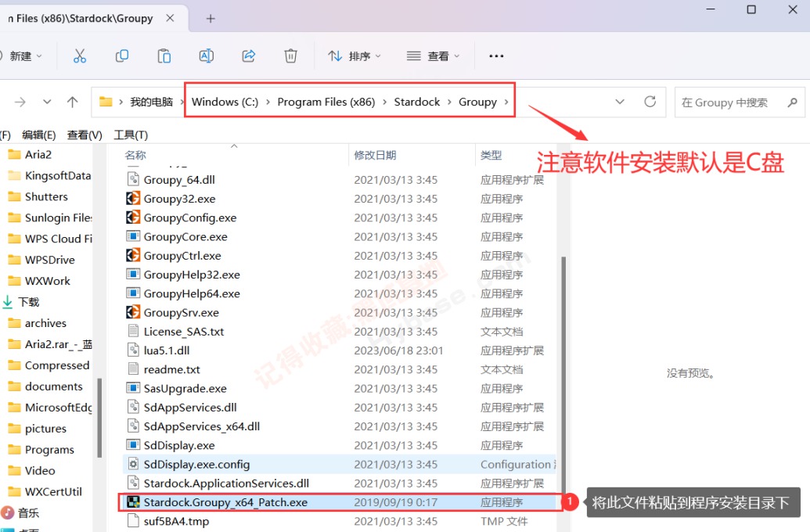Open the KingsoftData folder in sidebar
The width and height of the screenshot is (810, 532).
(x=49, y=175)
